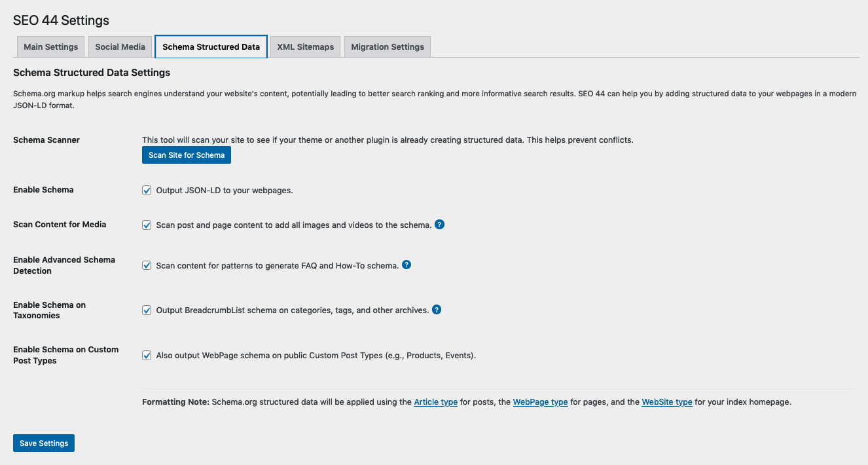The image size is (868, 465).
Task: Open the media scanning help tooltip icon
Action: click(439, 224)
